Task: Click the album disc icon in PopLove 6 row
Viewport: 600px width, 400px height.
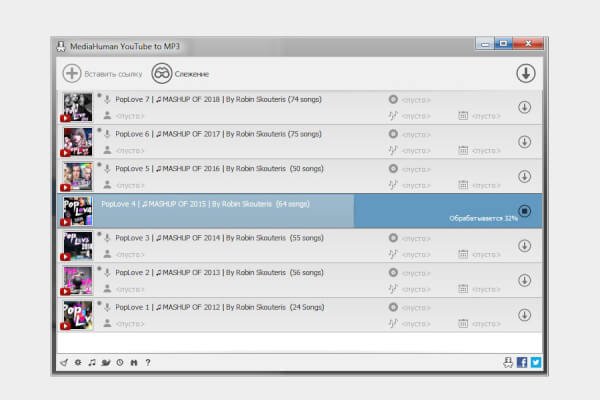Action: pyautogui.click(x=393, y=134)
